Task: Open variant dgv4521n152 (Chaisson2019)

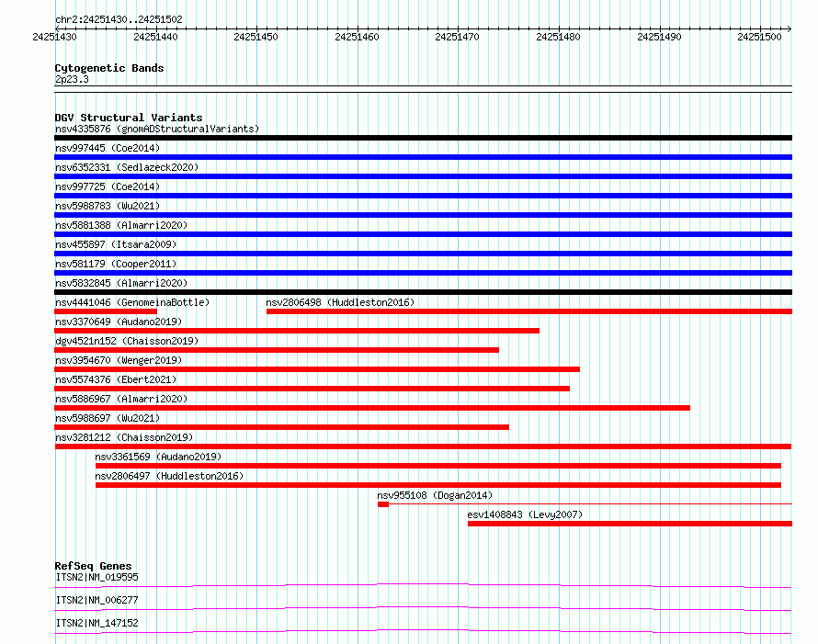Action: pos(127,341)
